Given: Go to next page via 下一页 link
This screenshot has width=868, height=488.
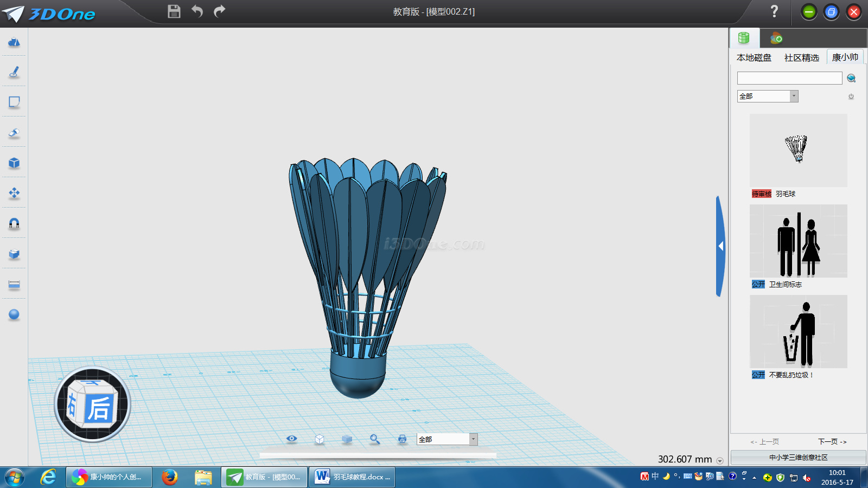Looking at the screenshot, I should pyautogui.click(x=832, y=442).
